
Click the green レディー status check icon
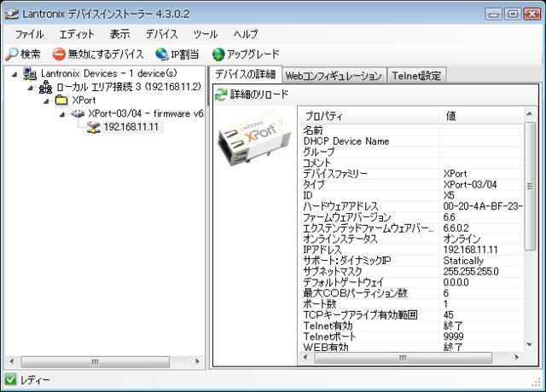click(x=11, y=379)
